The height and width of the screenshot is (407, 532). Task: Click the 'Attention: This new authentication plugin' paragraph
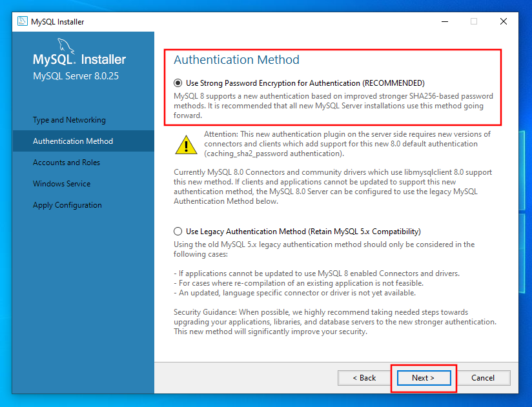[347, 144]
